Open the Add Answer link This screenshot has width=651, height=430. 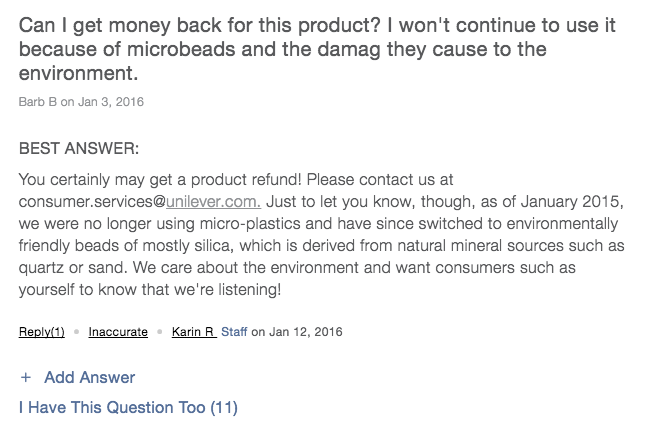tap(89, 378)
